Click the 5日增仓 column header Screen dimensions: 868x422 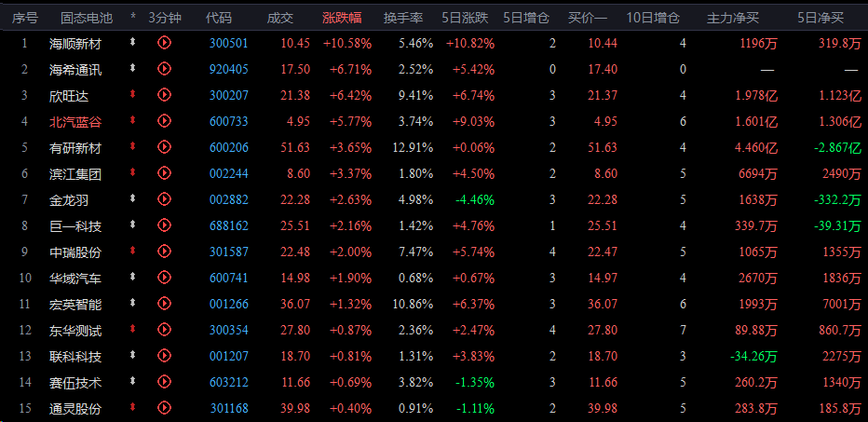pos(526,18)
